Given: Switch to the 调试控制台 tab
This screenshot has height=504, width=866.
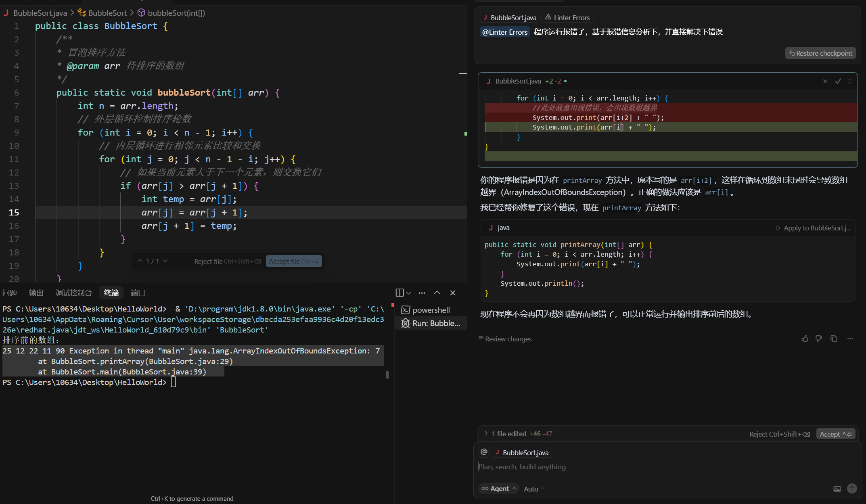Looking at the screenshot, I should pos(73,293).
